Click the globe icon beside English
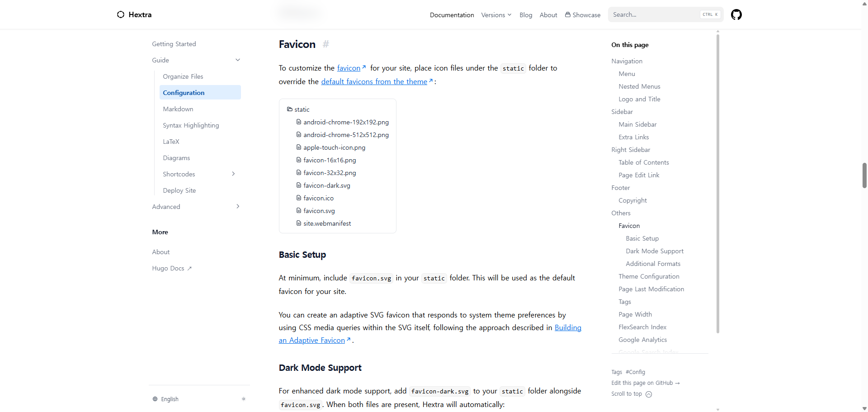Viewport: 868px width, 412px height. point(155,399)
